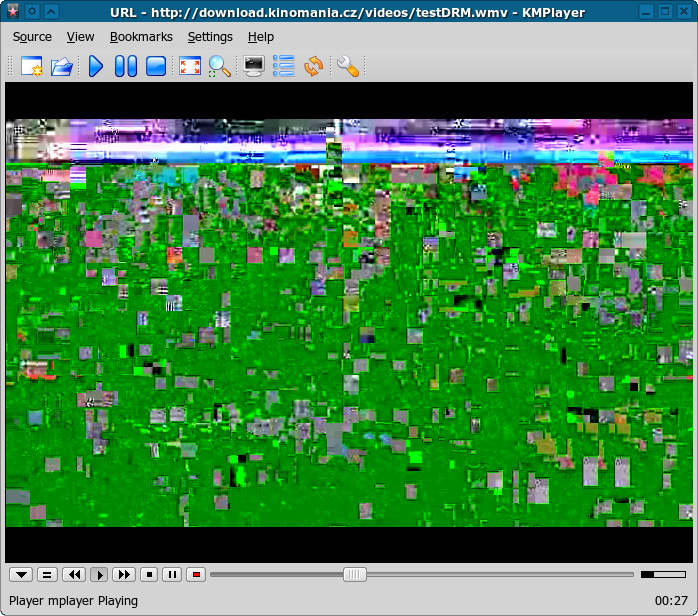Click the seek position slider handle
The width and height of the screenshot is (698, 616).
(x=355, y=575)
